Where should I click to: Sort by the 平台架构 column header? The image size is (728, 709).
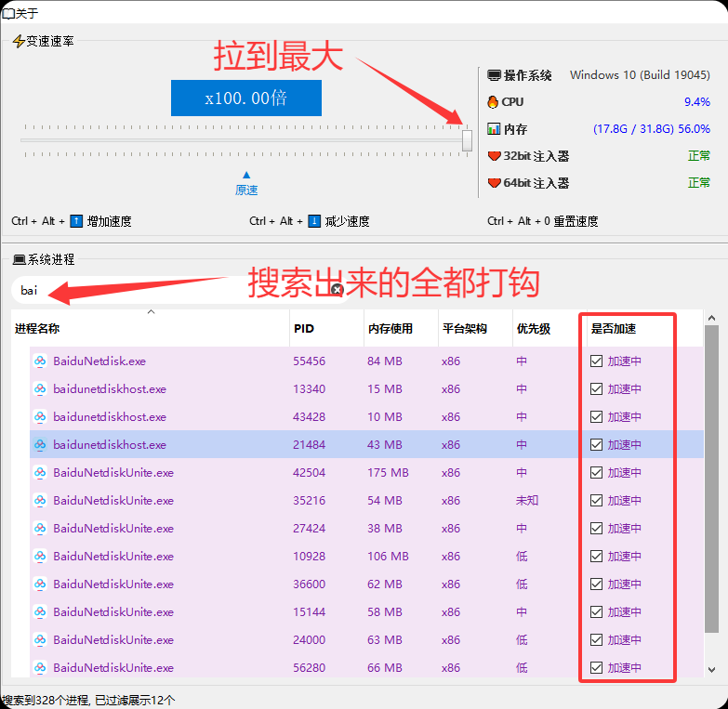click(x=475, y=329)
